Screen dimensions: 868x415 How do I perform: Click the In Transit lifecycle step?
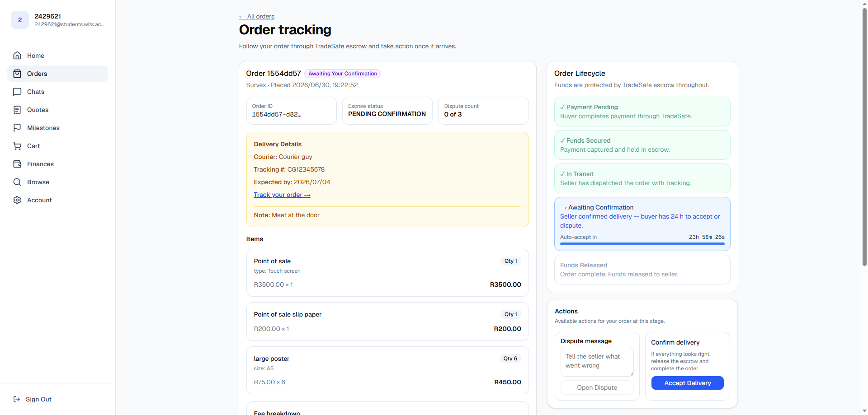click(x=642, y=178)
